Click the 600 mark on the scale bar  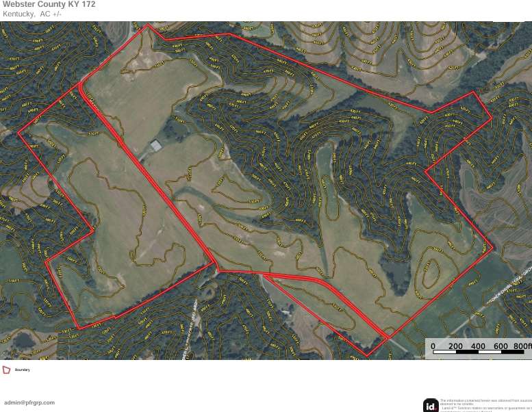pyautogui.click(x=501, y=346)
